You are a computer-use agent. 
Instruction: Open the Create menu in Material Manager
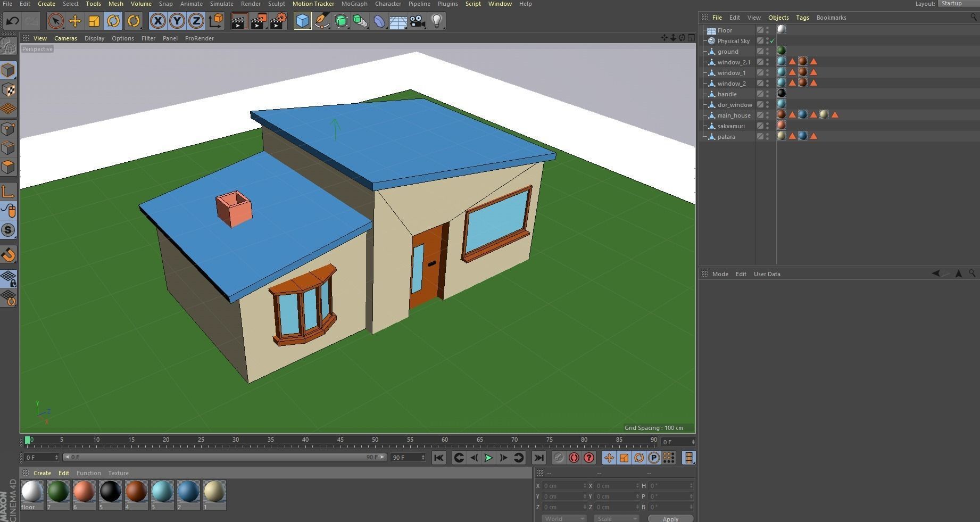42,473
